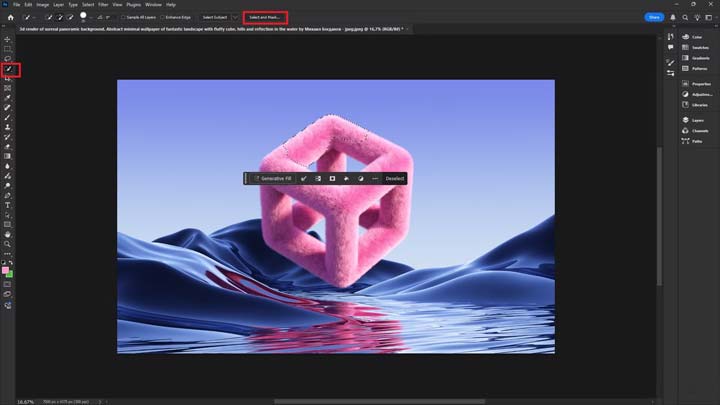The height and width of the screenshot is (405, 720).
Task: Click the pink foreground color swatch
Action: pyautogui.click(x=6, y=270)
